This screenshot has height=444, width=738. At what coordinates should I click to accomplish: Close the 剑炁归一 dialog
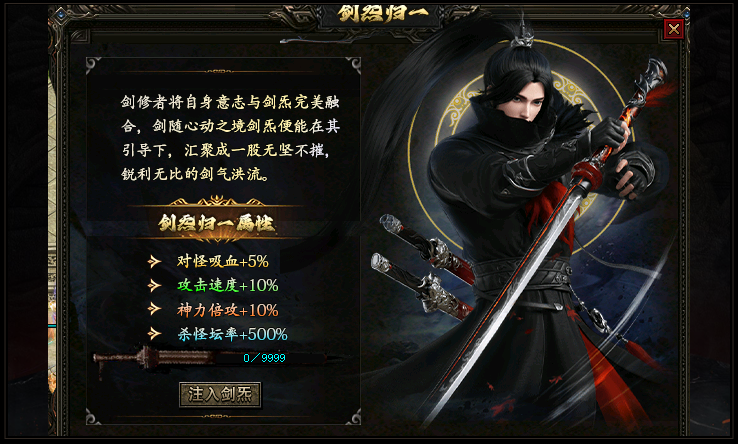[x=674, y=29]
